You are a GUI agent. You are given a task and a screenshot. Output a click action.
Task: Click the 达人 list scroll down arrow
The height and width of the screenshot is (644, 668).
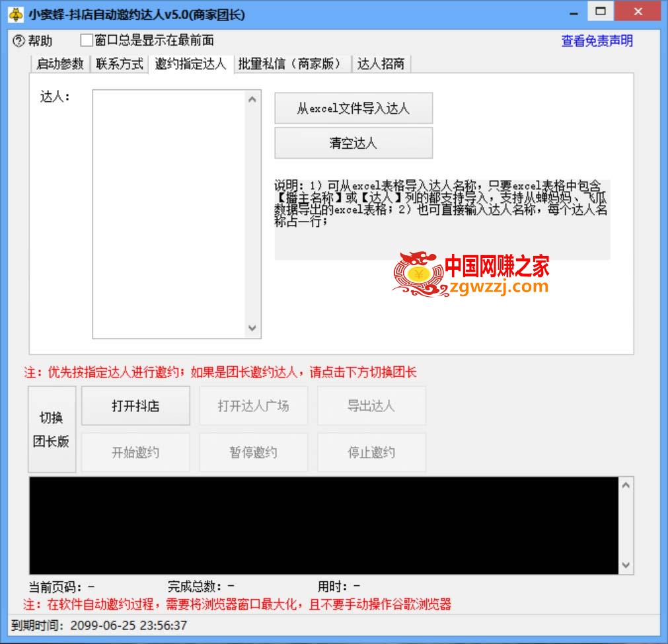(252, 328)
